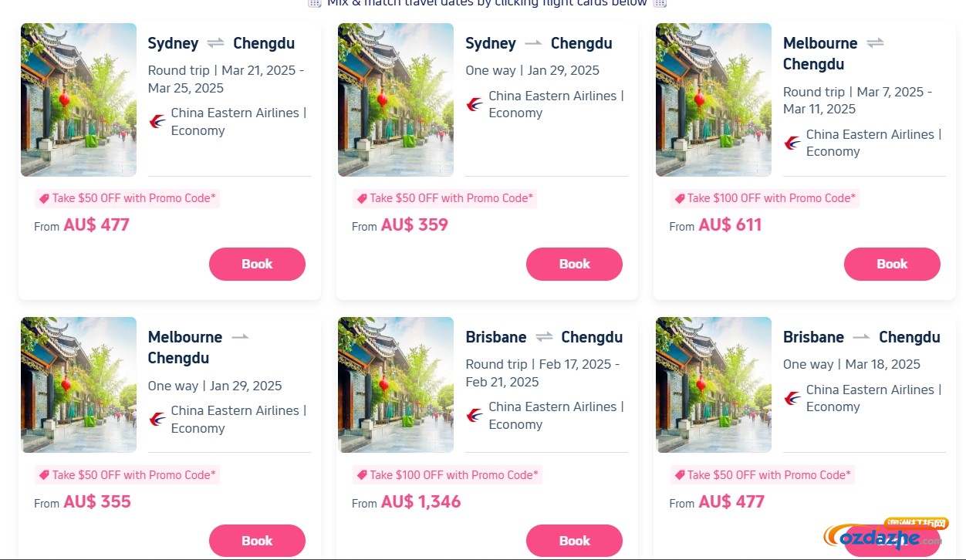Click the promo tag icon on AU$ 611 card
This screenshot has height=560, width=966.
679,198
